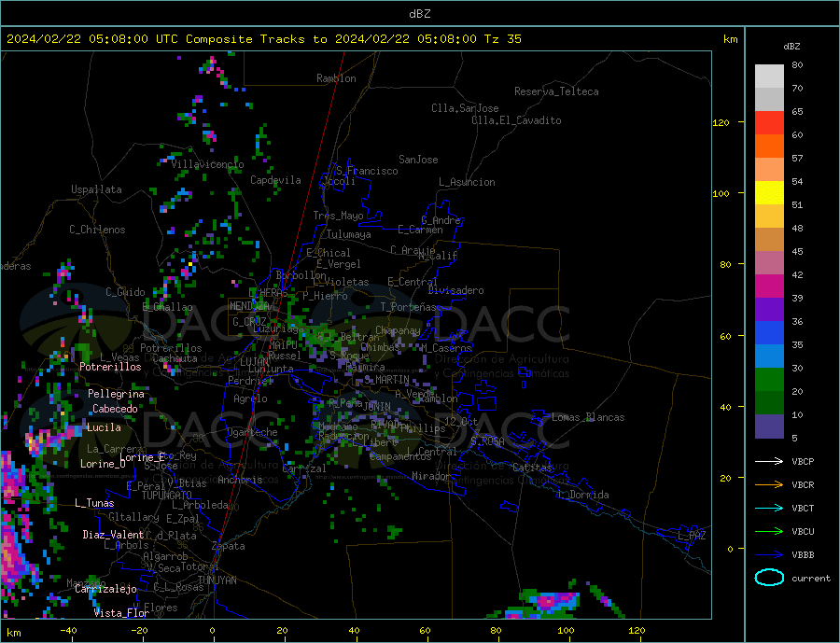Click the 'Uspallata' map label
Screen dimensions: 840x643
(x=96, y=189)
